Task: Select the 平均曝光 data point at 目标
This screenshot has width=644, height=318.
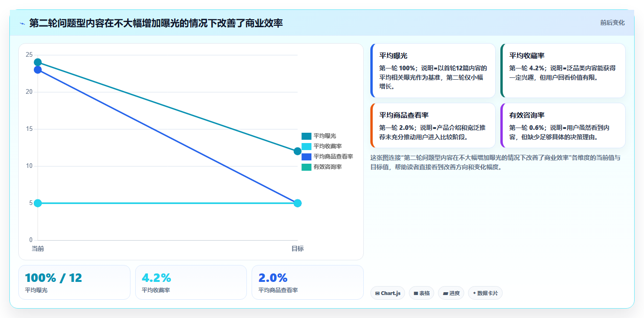Action: (x=298, y=151)
